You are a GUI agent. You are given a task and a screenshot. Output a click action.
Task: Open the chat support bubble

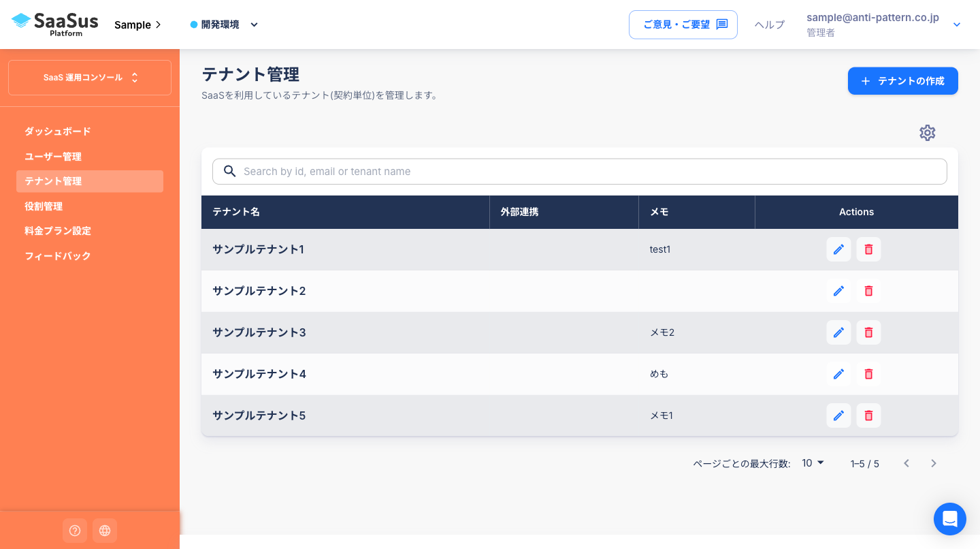950,519
